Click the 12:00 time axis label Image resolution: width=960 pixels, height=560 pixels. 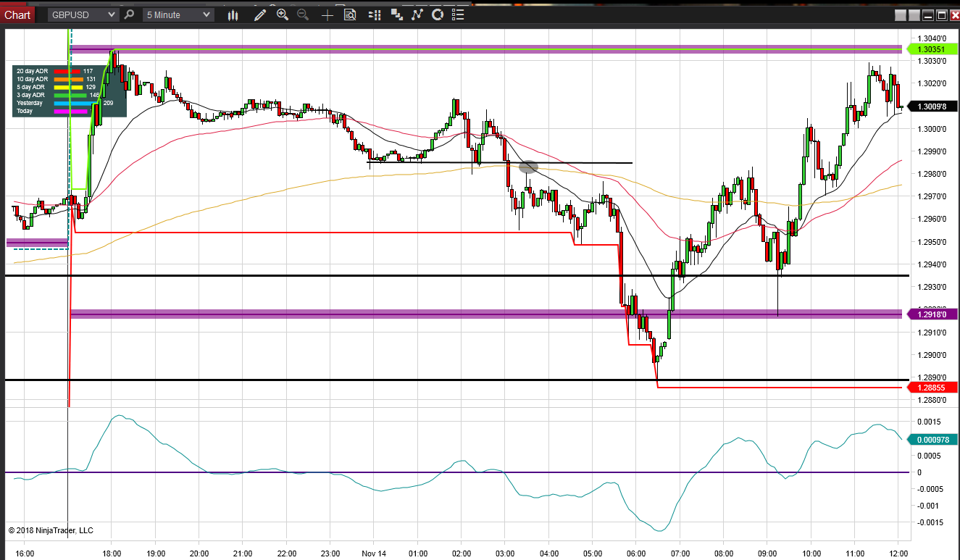point(898,553)
